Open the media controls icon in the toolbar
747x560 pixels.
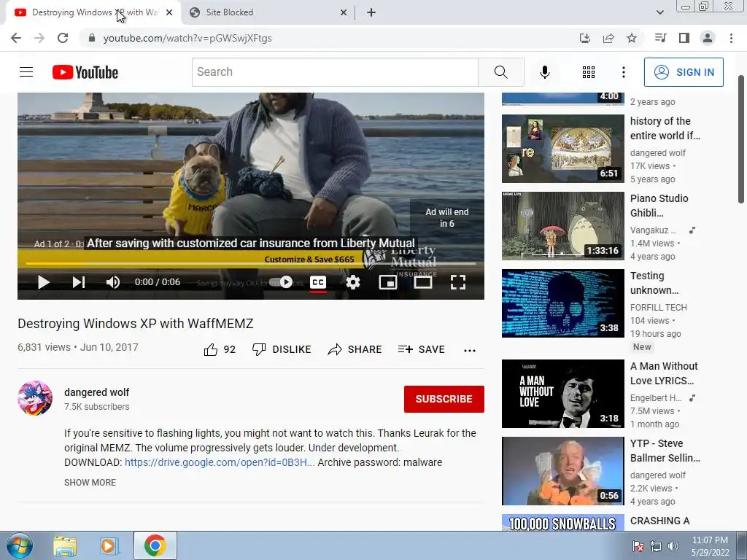pos(660,38)
